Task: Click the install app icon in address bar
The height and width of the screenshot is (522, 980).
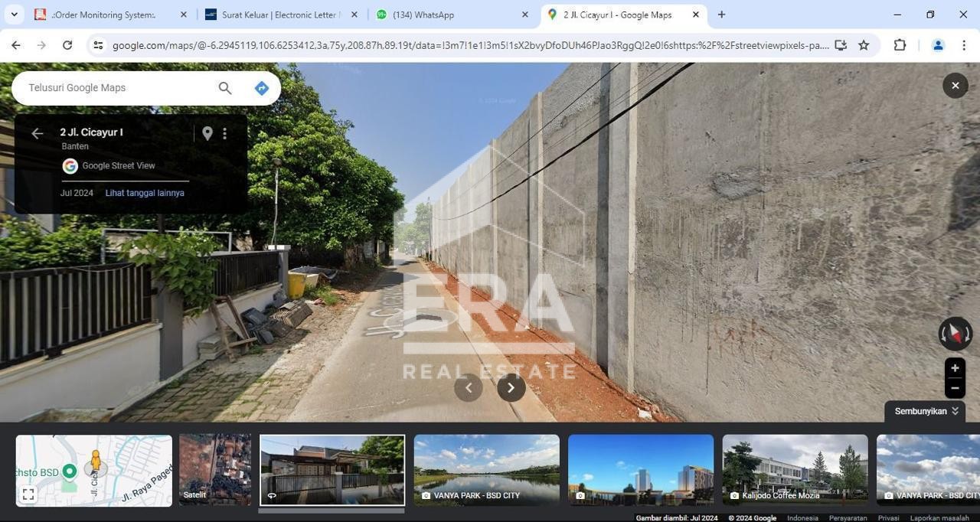Action: click(x=841, y=45)
